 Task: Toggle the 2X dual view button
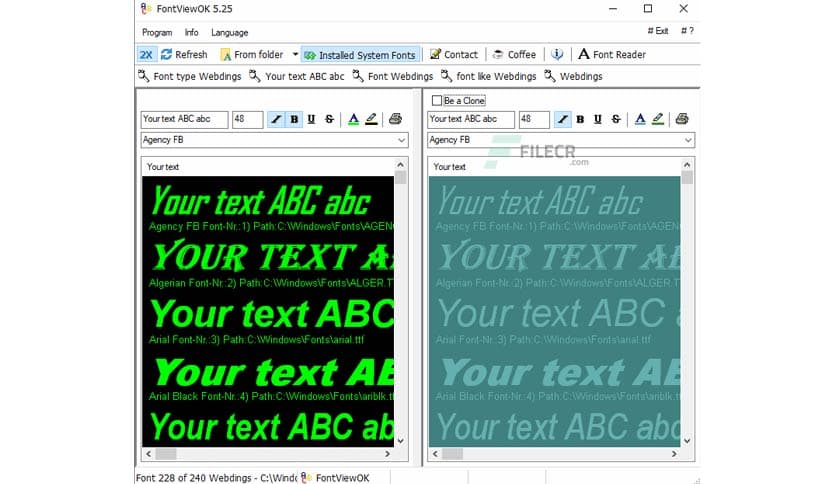(x=146, y=54)
